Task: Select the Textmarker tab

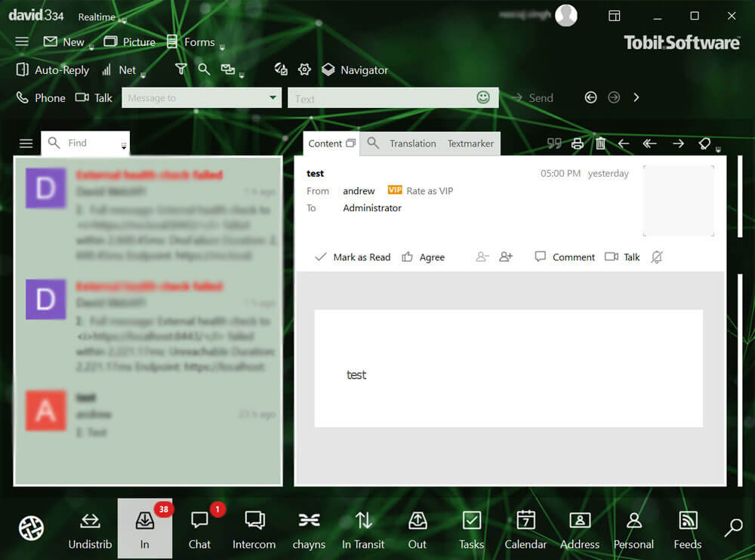Action: coord(470,143)
